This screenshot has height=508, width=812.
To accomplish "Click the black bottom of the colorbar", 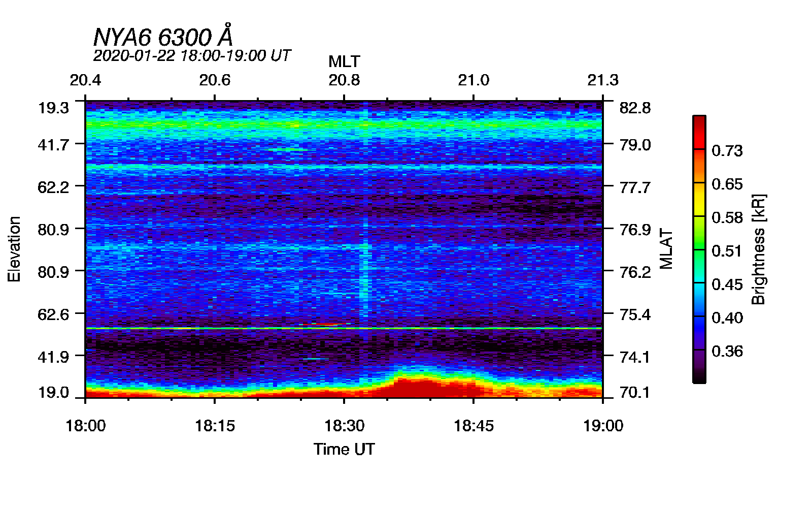I will [699, 376].
